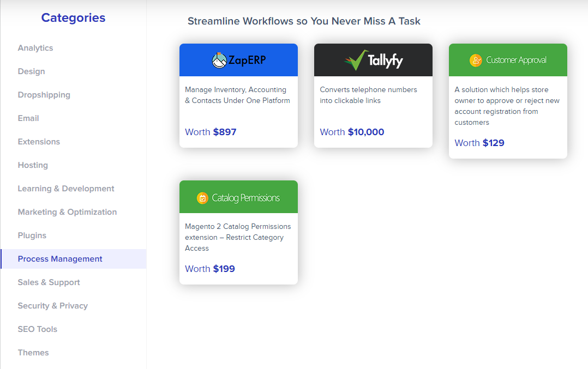Click the Tallyfy telephone numbers description
This screenshot has height=369, width=588.
[368, 95]
